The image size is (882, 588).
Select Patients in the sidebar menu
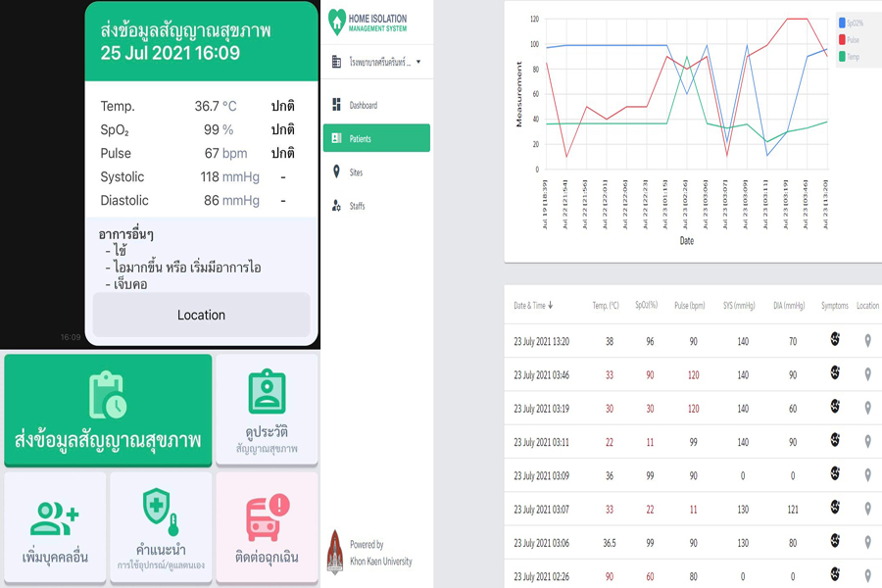pos(376,138)
